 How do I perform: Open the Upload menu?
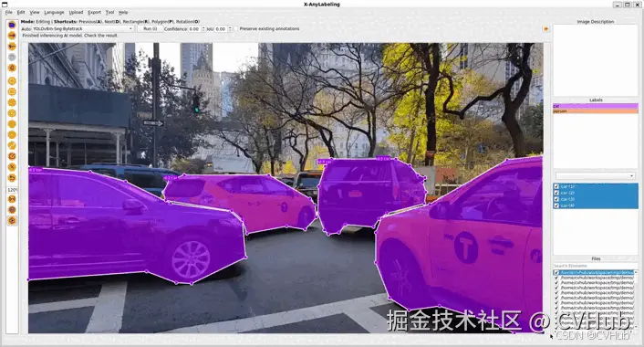pyautogui.click(x=76, y=13)
